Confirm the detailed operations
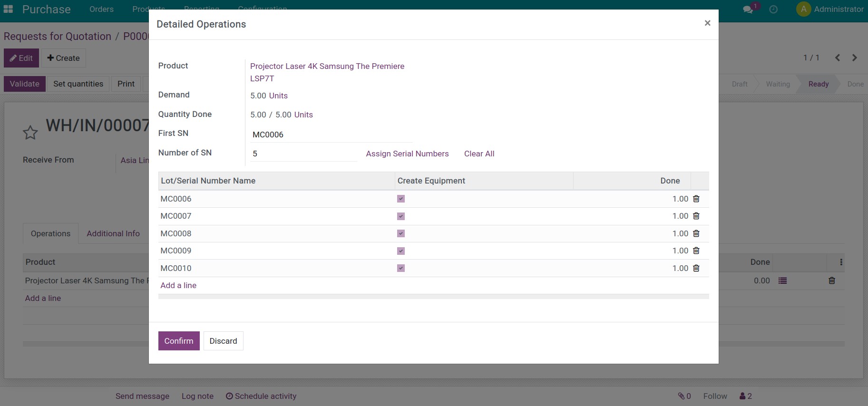 [x=179, y=341]
